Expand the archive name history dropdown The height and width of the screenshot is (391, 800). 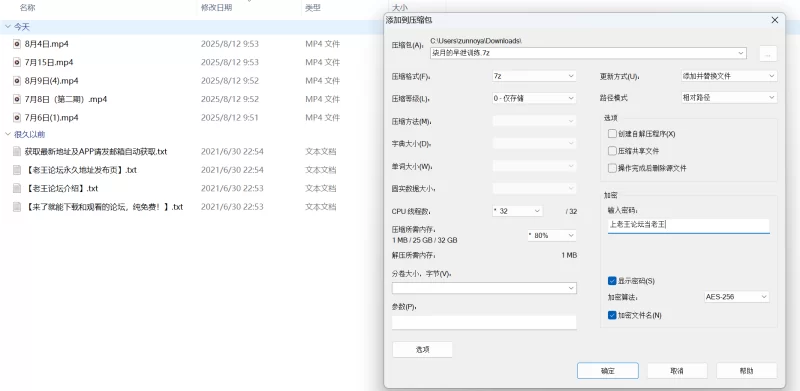coord(740,53)
